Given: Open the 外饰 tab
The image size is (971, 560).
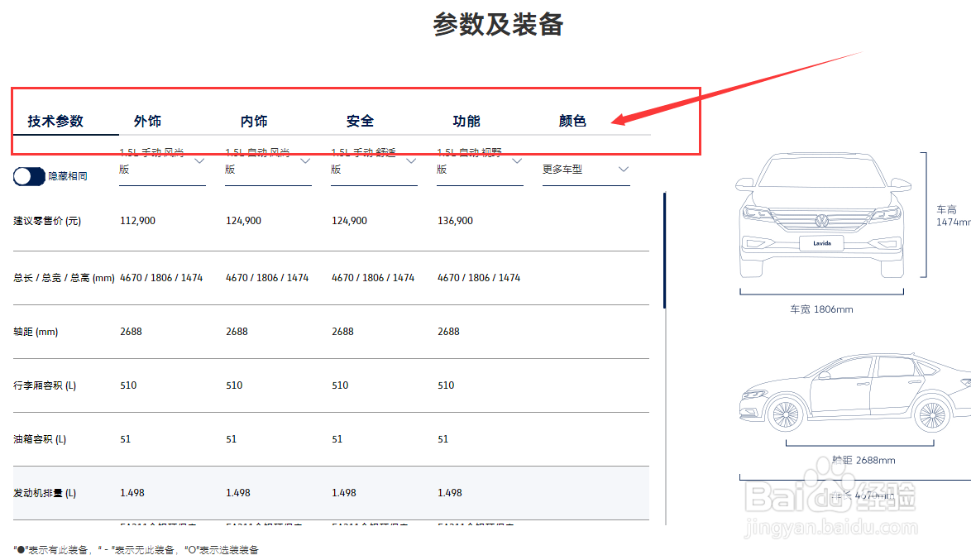Looking at the screenshot, I should (147, 121).
